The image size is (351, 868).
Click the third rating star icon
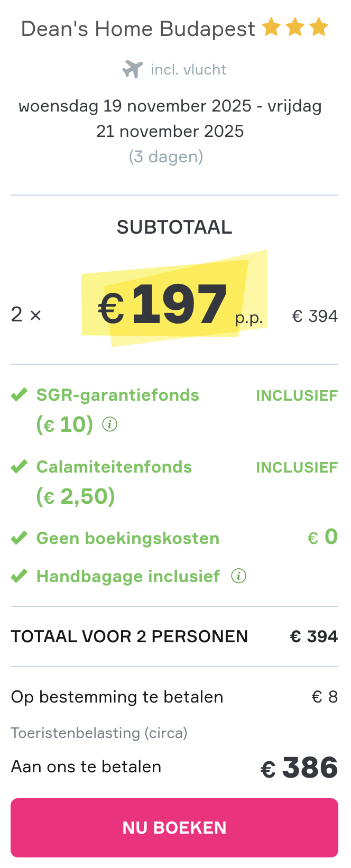pyautogui.click(x=318, y=27)
